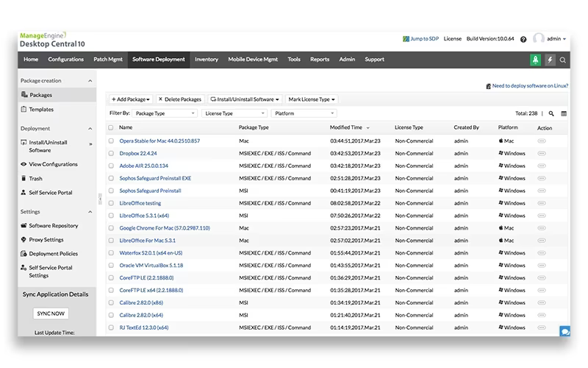Screen dimensions: 588x368
Task: Click the admin user avatar
Action: pyautogui.click(x=539, y=38)
